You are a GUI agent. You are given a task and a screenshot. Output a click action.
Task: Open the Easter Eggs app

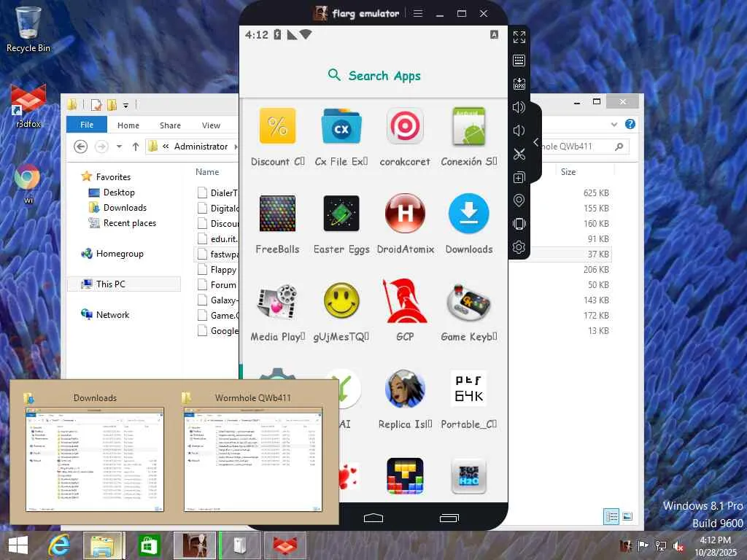[x=341, y=224]
